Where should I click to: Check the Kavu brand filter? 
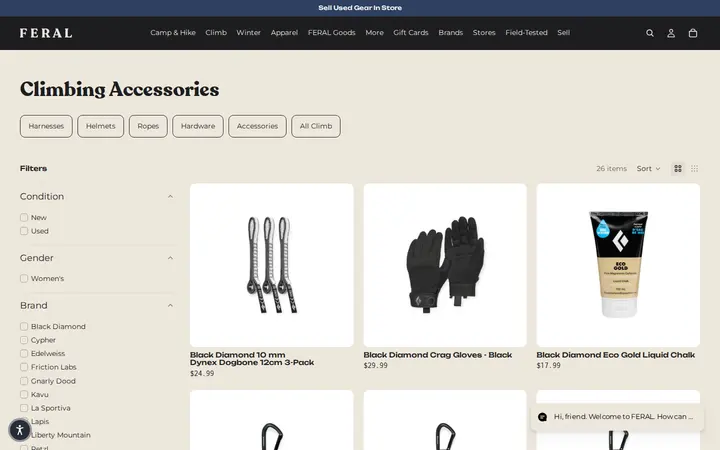tap(24, 394)
